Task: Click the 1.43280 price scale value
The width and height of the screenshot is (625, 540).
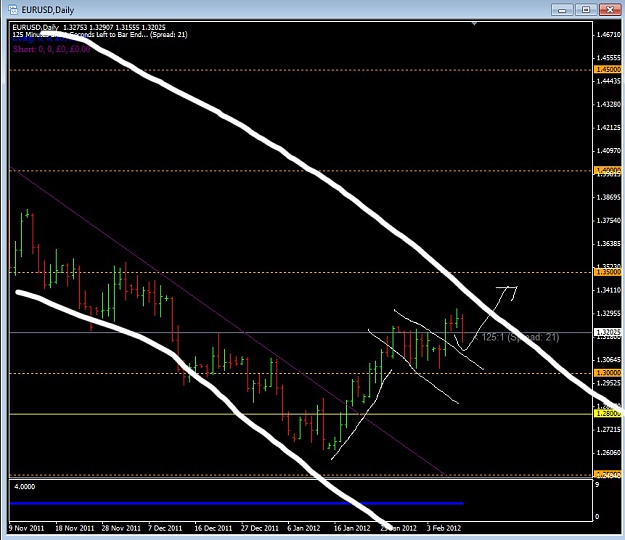Action: pos(608,104)
